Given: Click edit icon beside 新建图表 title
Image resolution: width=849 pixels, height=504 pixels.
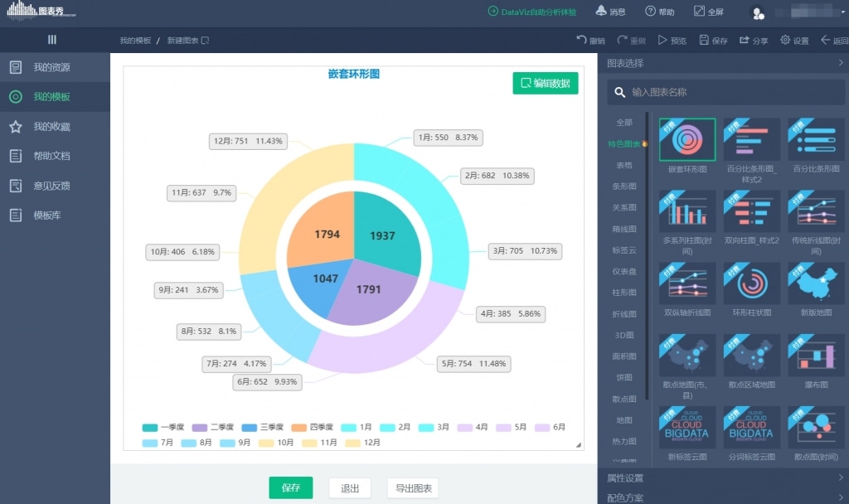Looking at the screenshot, I should (x=206, y=40).
